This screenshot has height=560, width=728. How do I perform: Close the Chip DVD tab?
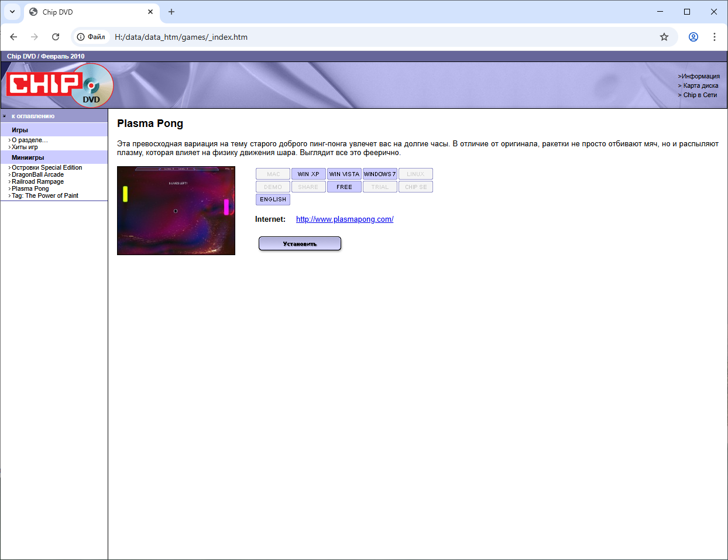click(150, 12)
